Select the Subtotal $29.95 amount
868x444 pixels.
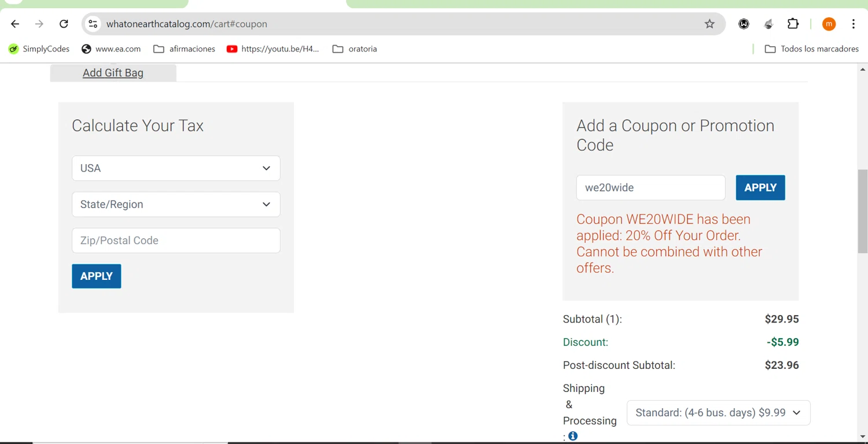782,319
